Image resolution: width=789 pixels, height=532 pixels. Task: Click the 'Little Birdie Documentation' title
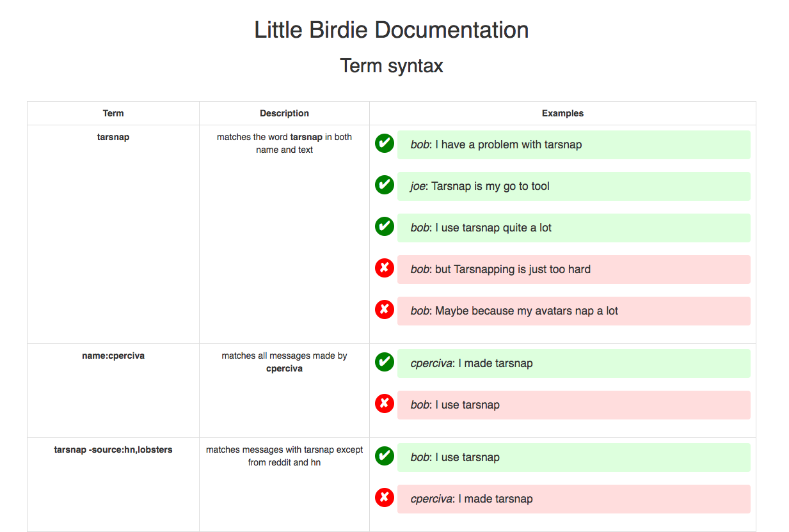(391, 30)
